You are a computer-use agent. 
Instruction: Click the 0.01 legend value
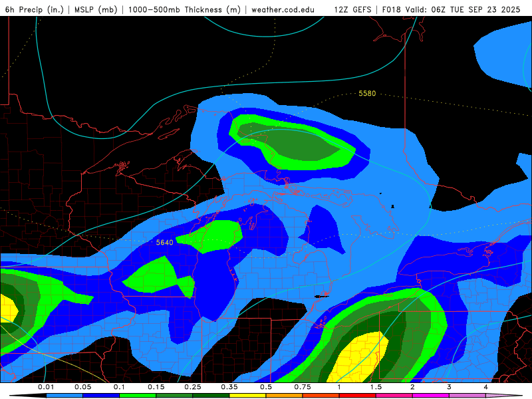click(46, 387)
